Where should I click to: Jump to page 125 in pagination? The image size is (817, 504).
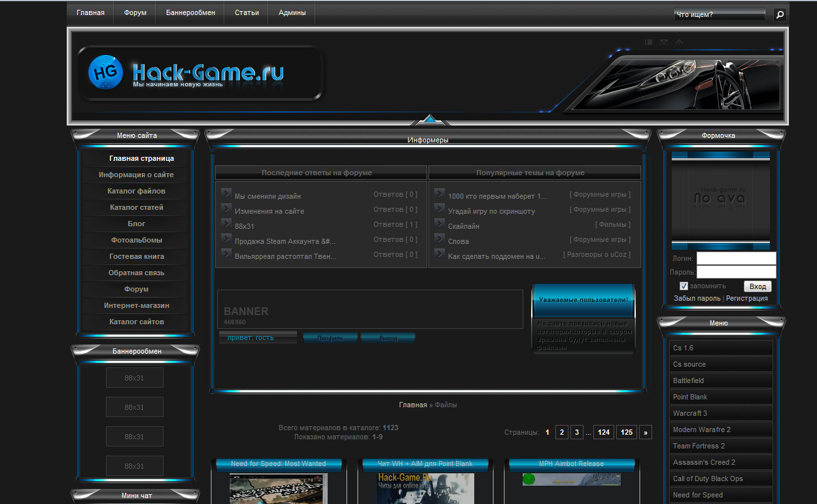627,432
